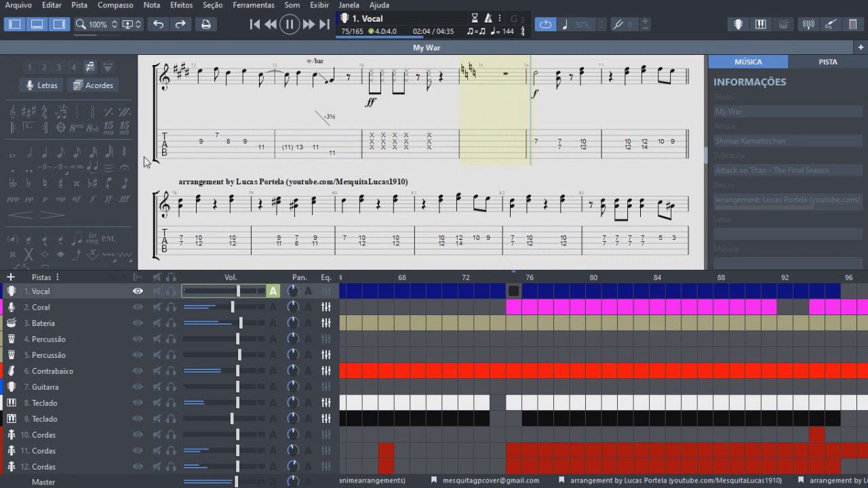The width and height of the screenshot is (868, 488).
Task: Open the multi-voice editing option in palette
Action: coord(90,66)
